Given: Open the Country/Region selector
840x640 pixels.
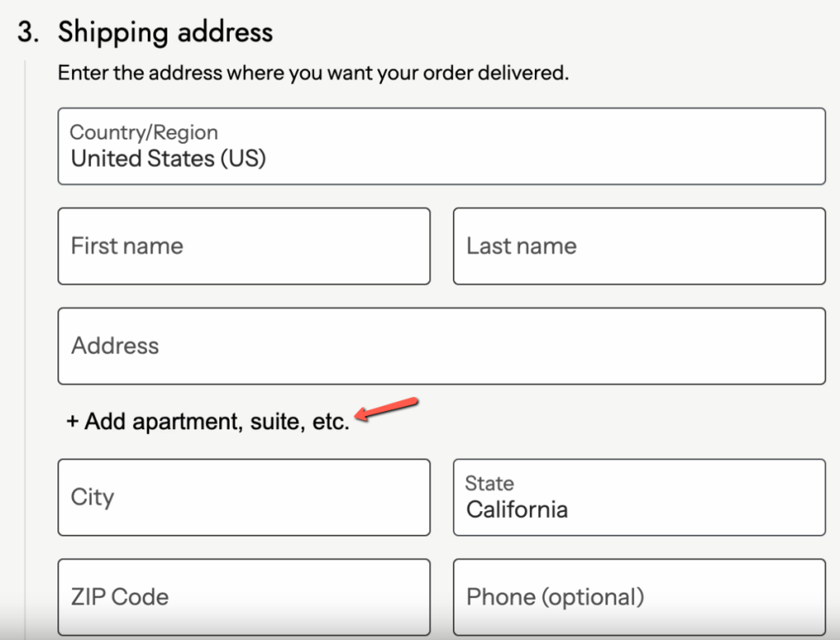Looking at the screenshot, I should click(441, 146).
